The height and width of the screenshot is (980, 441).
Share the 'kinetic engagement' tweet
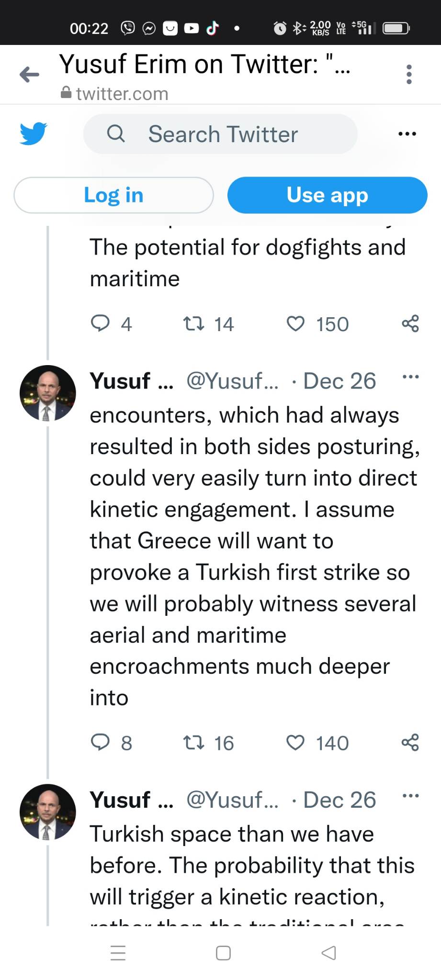tap(410, 743)
